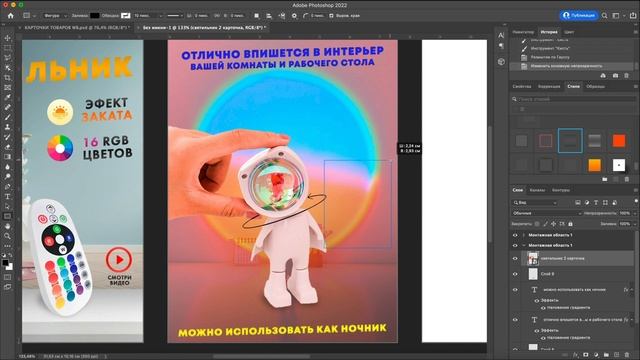
Task: Click the fill color swatch in options bar
Action: coord(95,16)
